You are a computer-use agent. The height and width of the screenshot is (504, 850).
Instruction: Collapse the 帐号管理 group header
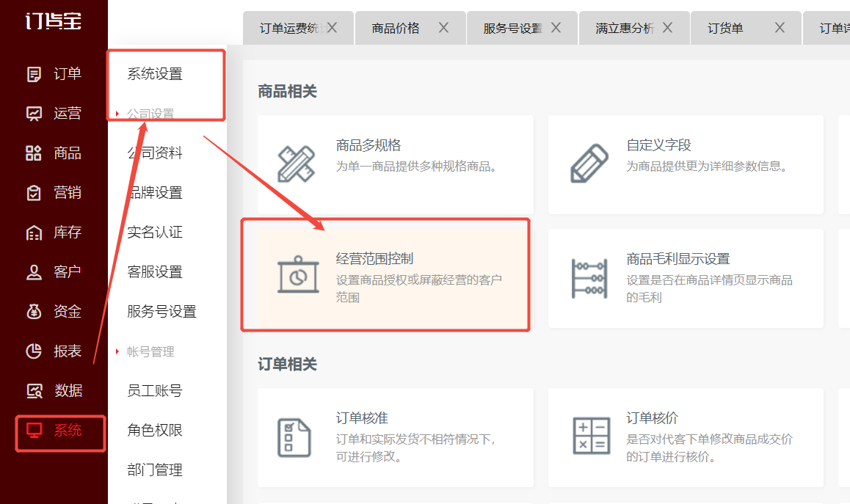pyautogui.click(x=150, y=351)
